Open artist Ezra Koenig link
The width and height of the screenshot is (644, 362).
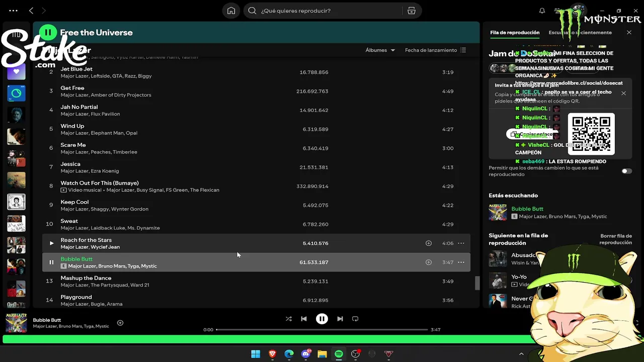tap(105, 171)
